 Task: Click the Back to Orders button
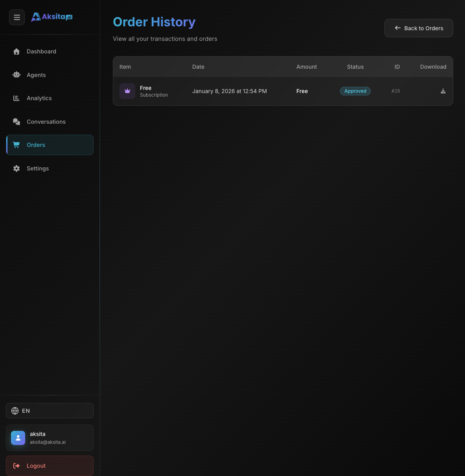click(x=419, y=28)
